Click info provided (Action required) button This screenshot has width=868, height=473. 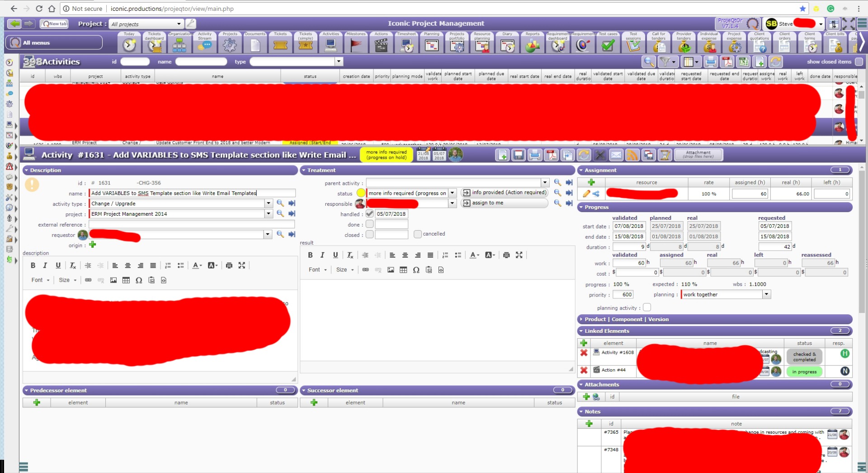[x=504, y=193]
